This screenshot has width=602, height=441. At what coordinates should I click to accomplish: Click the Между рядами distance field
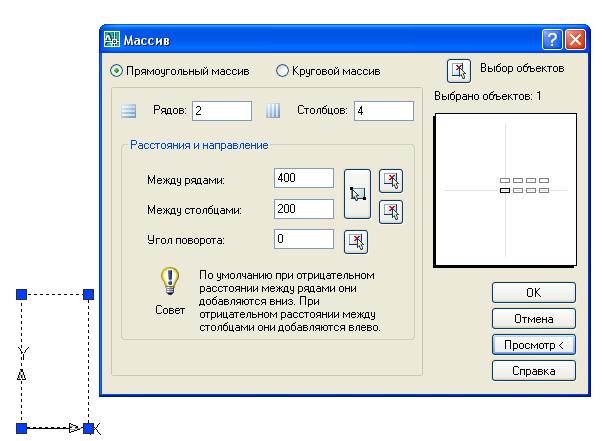point(304,178)
